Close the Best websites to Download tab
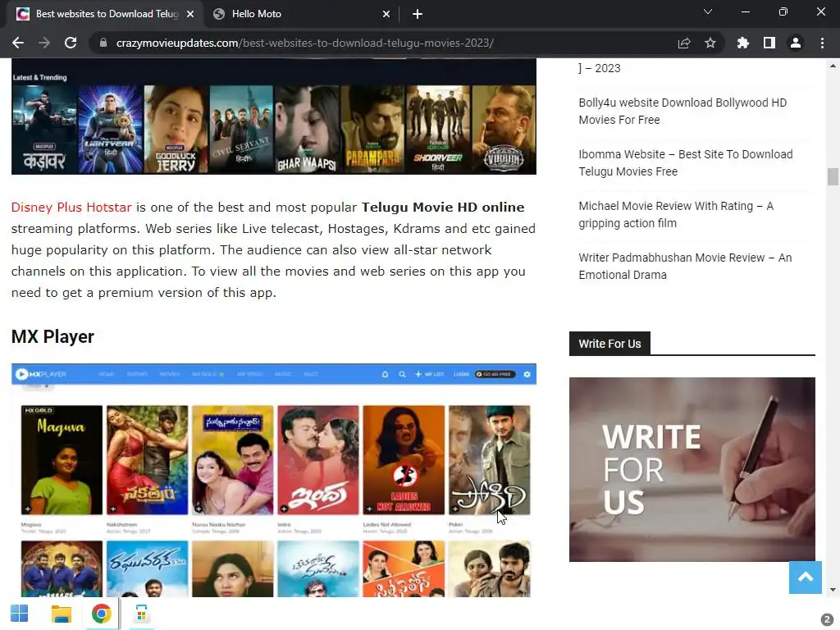This screenshot has height=630, width=840. [x=190, y=14]
